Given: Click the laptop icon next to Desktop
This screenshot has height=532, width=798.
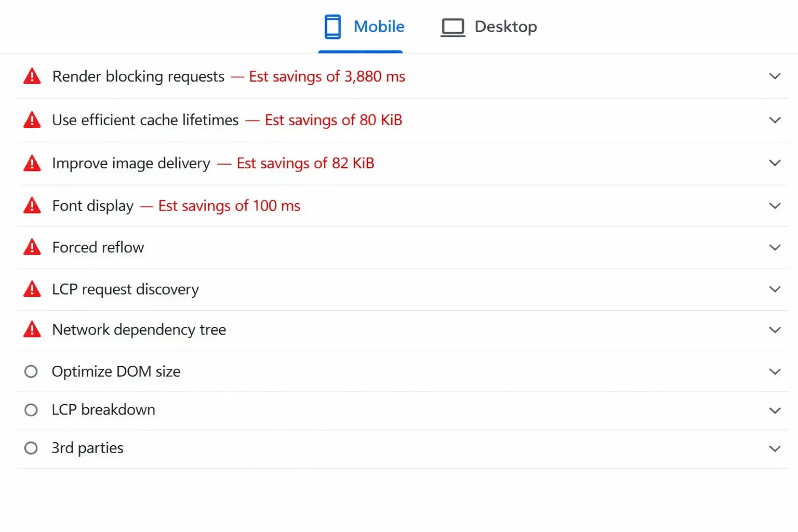Looking at the screenshot, I should (453, 27).
